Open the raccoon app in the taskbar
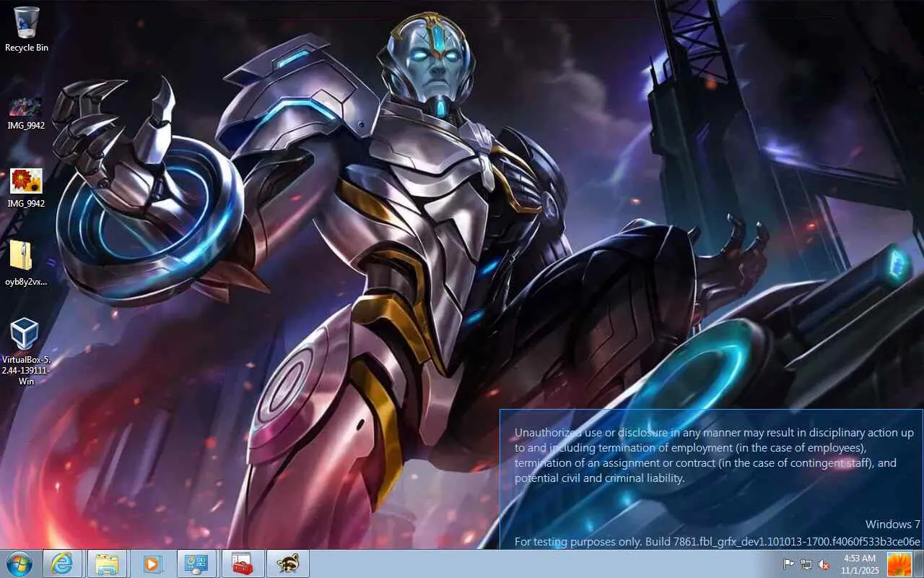The width and height of the screenshot is (924, 578). pos(287,564)
